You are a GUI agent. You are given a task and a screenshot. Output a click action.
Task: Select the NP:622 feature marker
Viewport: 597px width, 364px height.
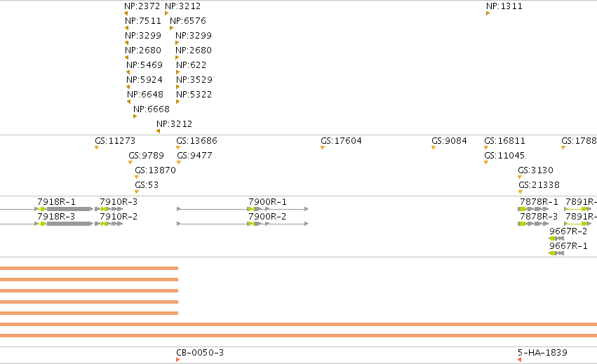(177, 72)
